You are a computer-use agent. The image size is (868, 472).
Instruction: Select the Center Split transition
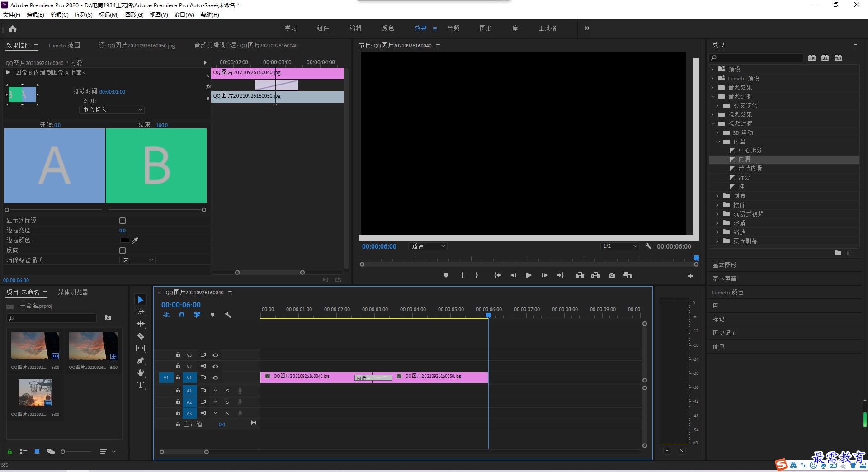click(750, 150)
